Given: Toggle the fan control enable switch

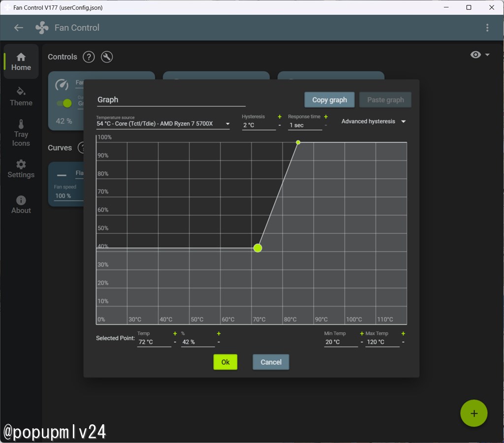Looking at the screenshot, I should (64, 103).
